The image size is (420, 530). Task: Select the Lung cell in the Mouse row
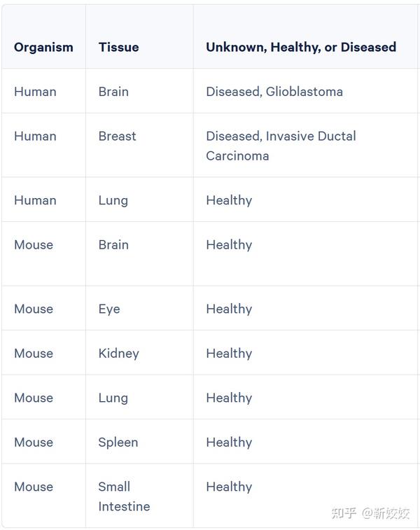(113, 398)
